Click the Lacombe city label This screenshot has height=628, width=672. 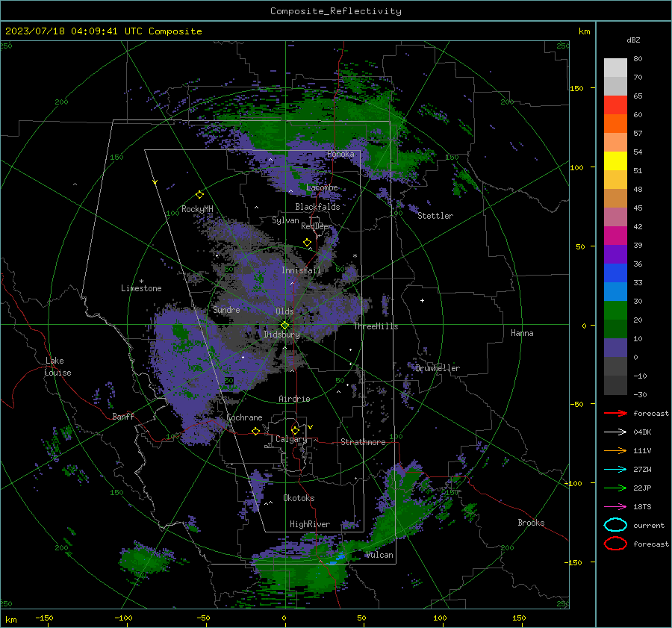[x=322, y=187]
